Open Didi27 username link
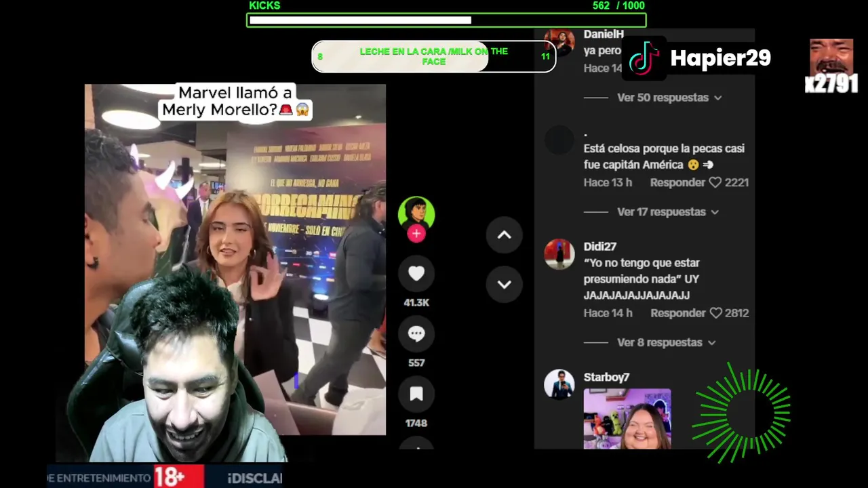Screen dimensions: 868x488 pos(600,247)
